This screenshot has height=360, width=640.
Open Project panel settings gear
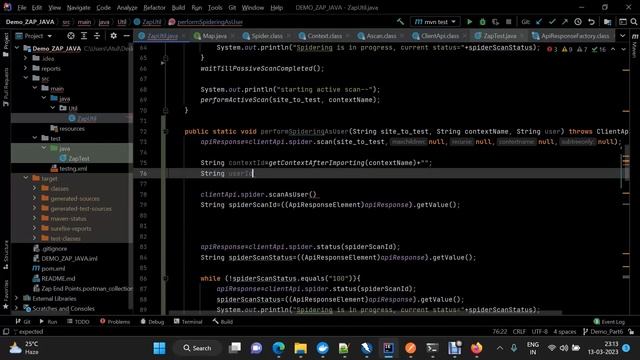click(x=113, y=36)
